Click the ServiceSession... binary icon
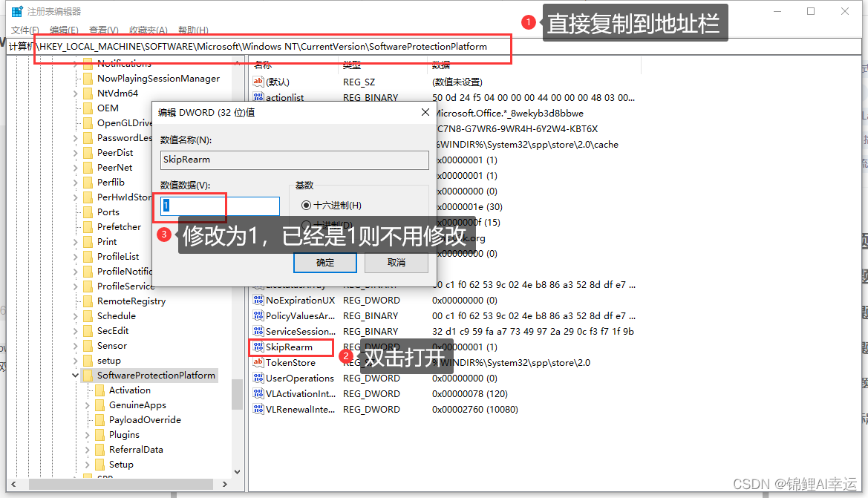Screen dimensions: 868x498 coord(258,331)
